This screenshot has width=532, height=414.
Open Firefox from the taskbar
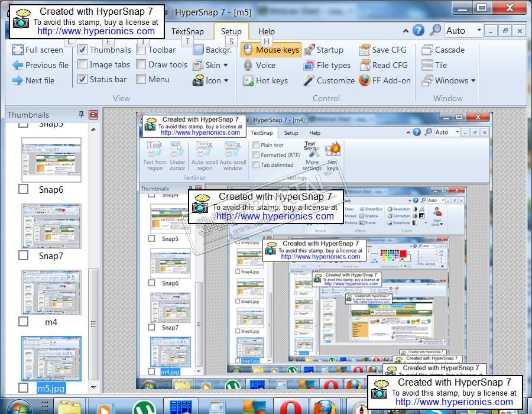click(325, 407)
